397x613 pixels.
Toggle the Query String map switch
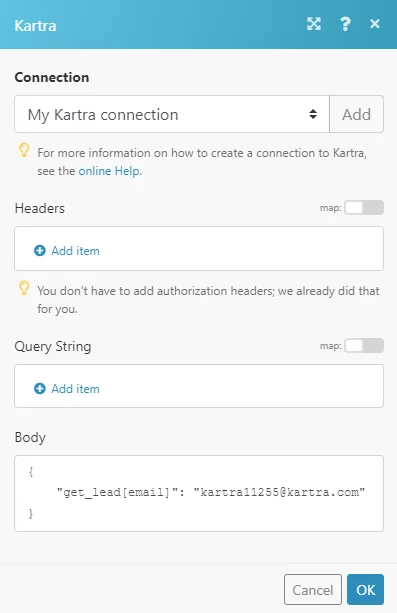(364, 346)
